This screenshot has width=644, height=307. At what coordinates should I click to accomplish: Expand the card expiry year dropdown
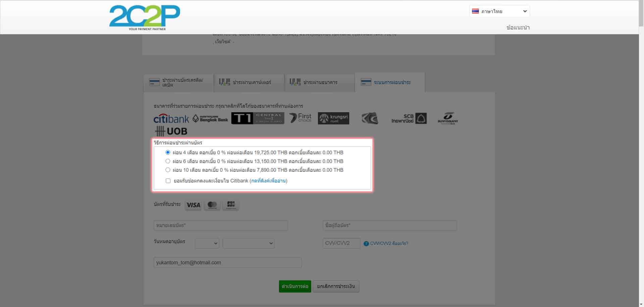point(248,243)
